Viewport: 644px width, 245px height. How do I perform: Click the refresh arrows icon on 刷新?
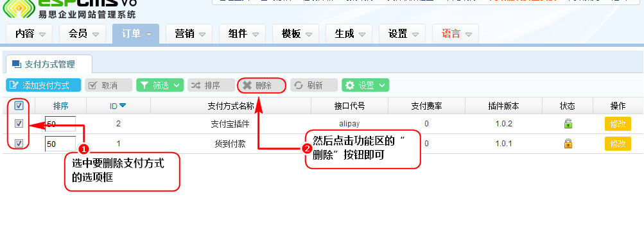click(x=299, y=85)
